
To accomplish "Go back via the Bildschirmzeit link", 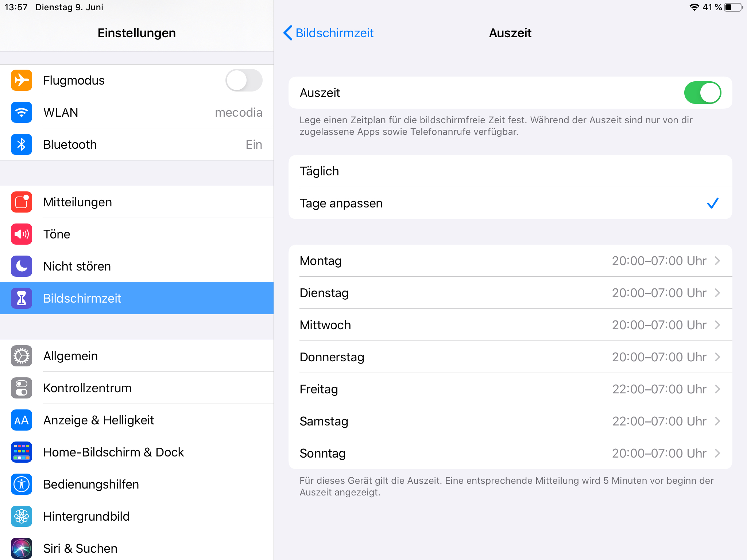I will 328,33.
